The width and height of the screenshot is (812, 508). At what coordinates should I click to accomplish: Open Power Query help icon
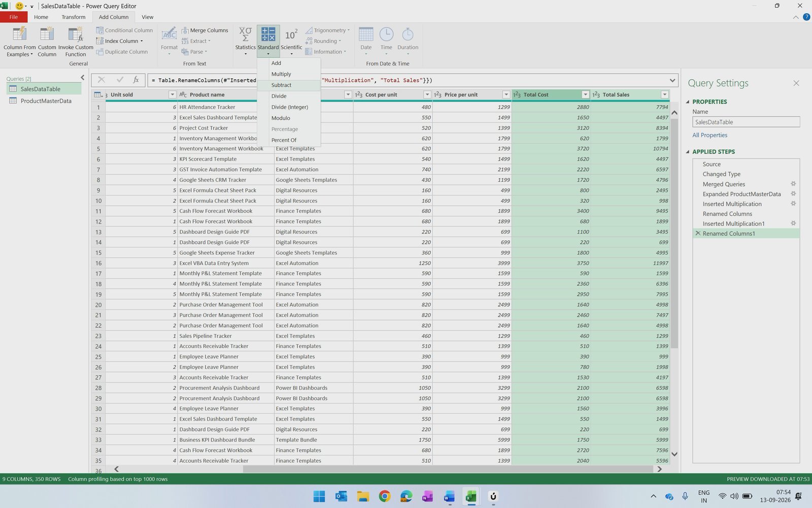(x=806, y=17)
